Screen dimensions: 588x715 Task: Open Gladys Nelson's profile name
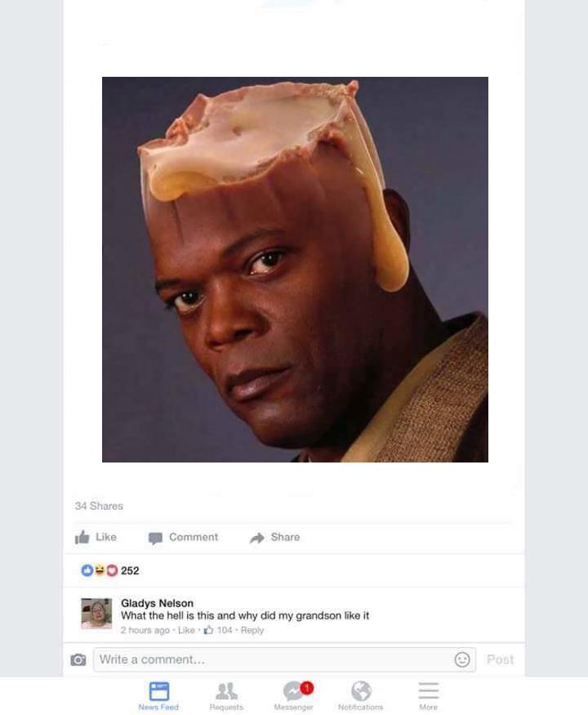click(x=157, y=603)
